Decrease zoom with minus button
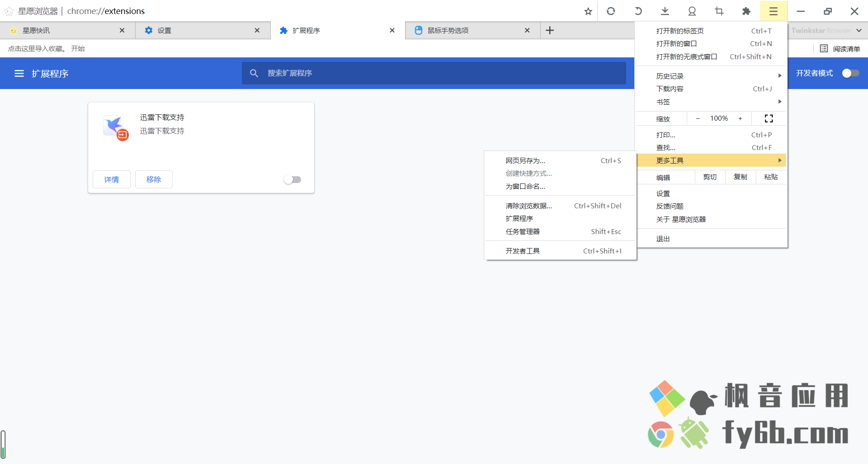Image resolution: width=868 pixels, height=464 pixels. tap(698, 118)
